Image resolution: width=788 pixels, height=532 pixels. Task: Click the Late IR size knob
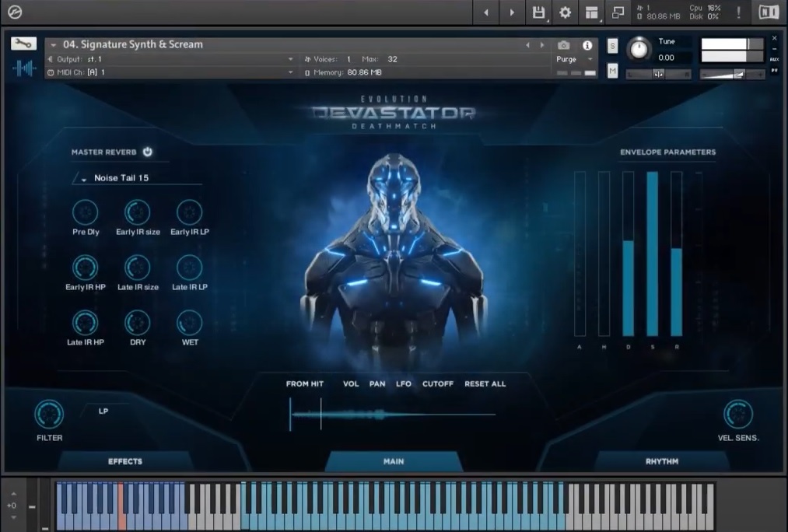pos(137,268)
